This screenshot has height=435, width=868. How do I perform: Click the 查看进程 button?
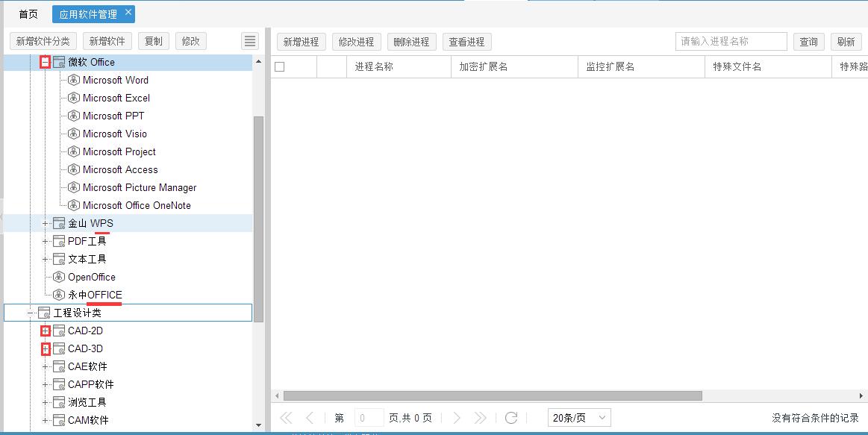(466, 41)
